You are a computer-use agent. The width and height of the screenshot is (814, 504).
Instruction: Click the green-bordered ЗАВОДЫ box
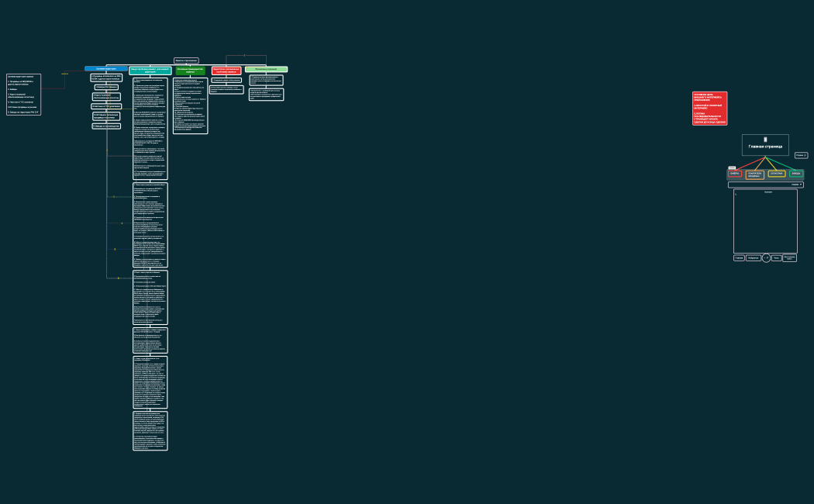coord(796,174)
